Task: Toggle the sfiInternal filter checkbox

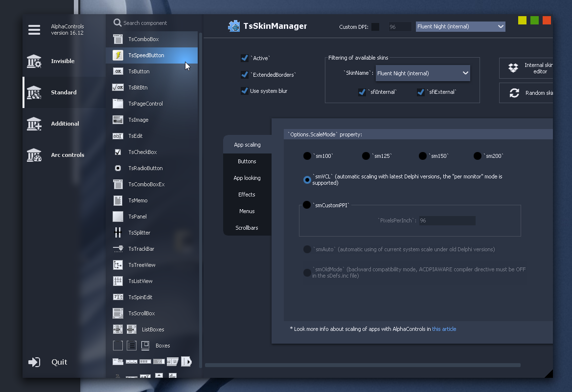Action: pyautogui.click(x=362, y=92)
